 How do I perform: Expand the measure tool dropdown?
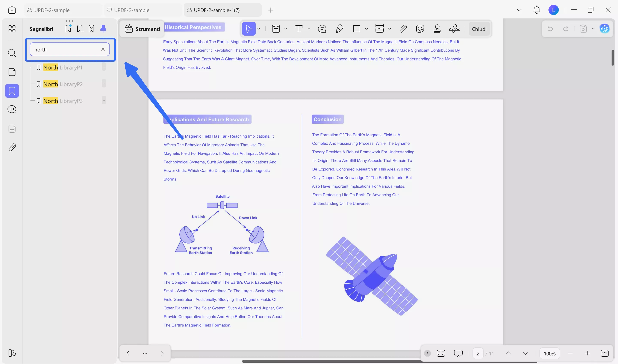click(x=390, y=29)
